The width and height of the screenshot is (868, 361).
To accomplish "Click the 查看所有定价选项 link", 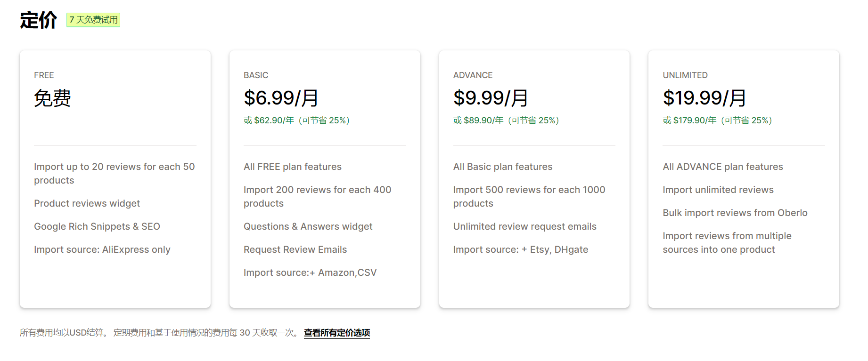I will pos(336,333).
